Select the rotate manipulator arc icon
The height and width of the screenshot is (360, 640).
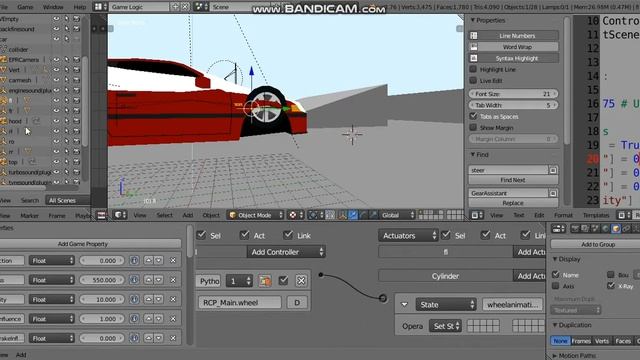[363, 215]
